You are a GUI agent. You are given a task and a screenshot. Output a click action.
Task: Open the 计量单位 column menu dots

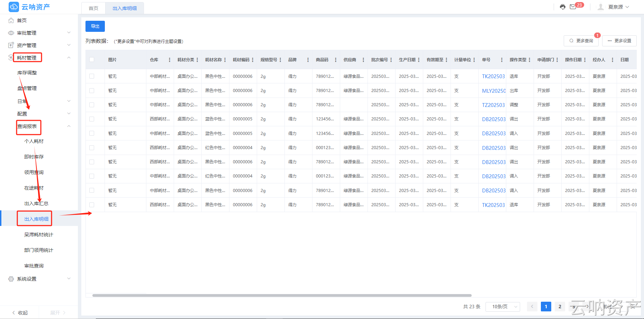(474, 60)
